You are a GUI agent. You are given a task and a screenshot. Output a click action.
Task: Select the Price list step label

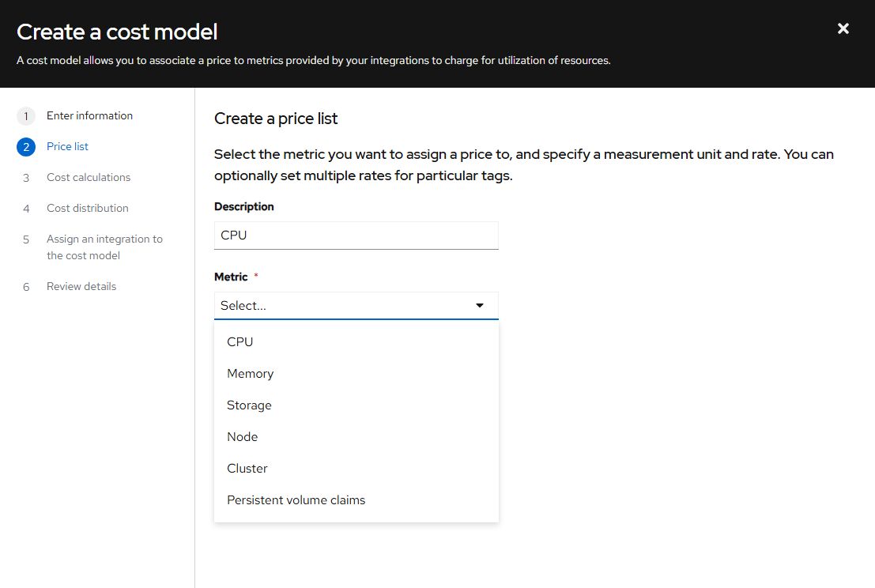(x=67, y=147)
